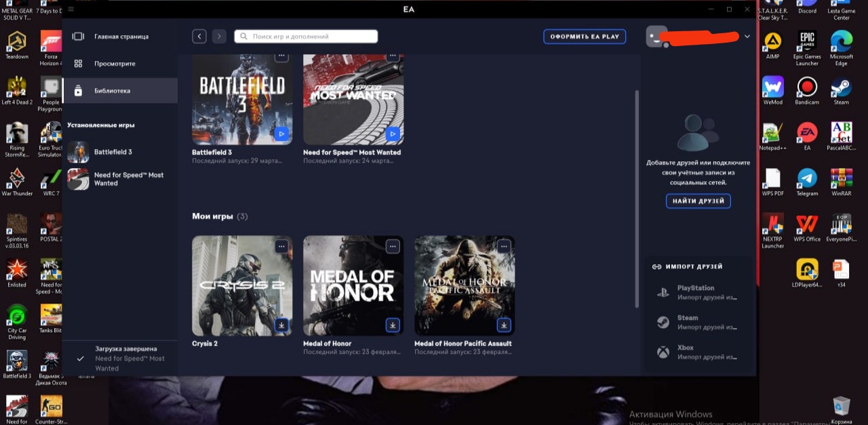Screen dimensions: 868x425
Task: Open City Car Driving desktop icon
Action: (17, 322)
